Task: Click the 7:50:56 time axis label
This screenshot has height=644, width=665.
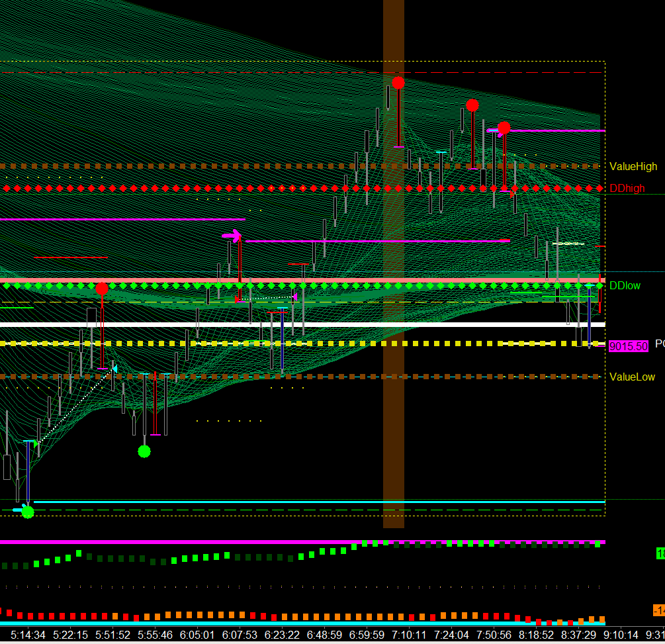Action: [494, 635]
